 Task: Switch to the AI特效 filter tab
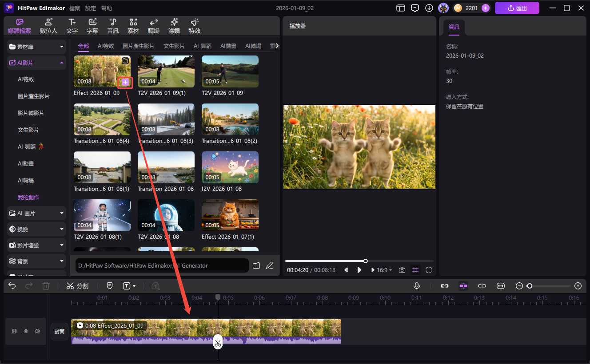(106, 46)
